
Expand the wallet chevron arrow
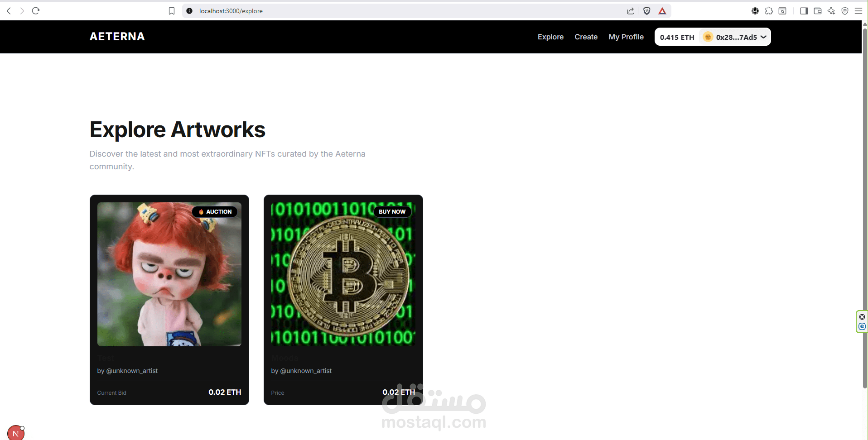click(763, 37)
